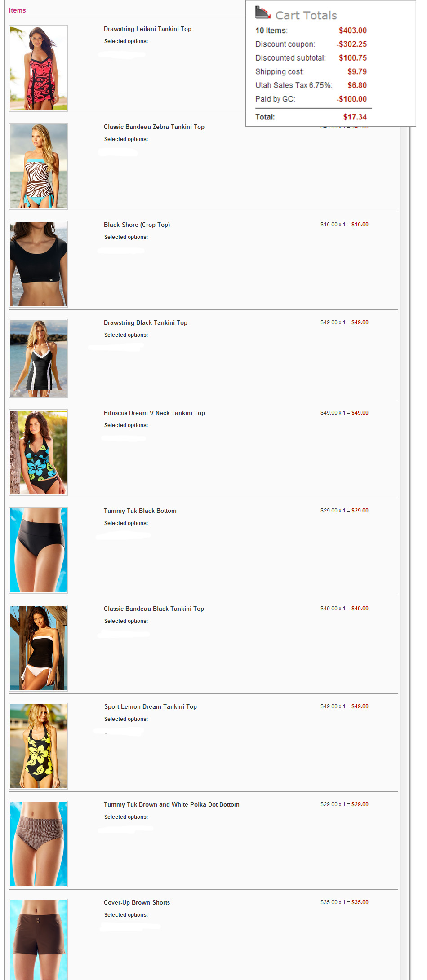Click the Tummy Tuk Black Bottom title
Screen dimensions: 427x980
coord(140,511)
